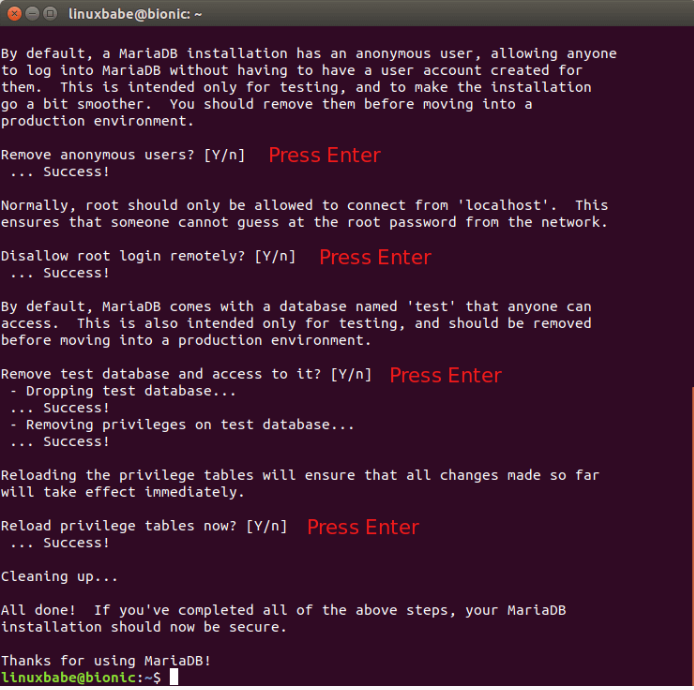This screenshot has width=694, height=690.
Task: Click 'Success!' under the anonymous users question
Action: (x=76, y=172)
